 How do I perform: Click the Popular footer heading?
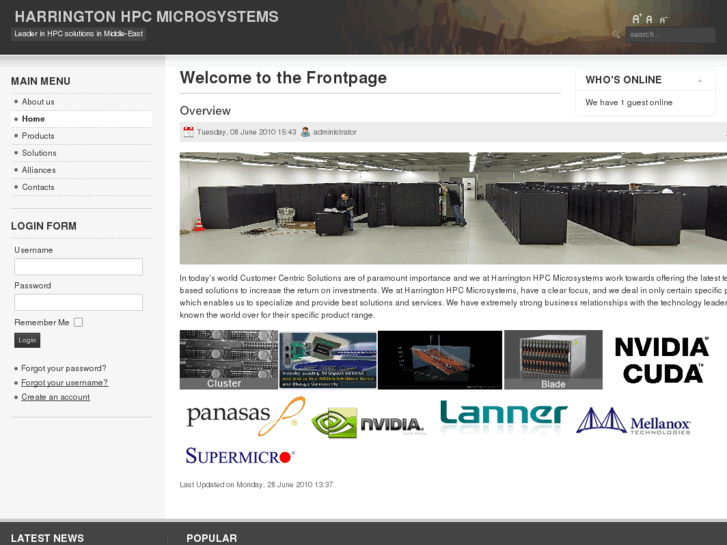click(x=211, y=538)
